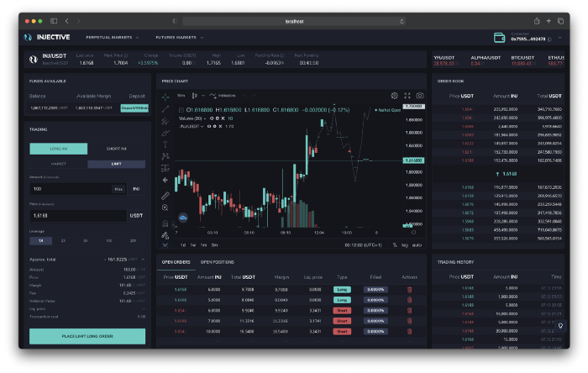The height and width of the screenshot is (373, 588).
Task: Set leverage to 2X
Action: click(63, 240)
